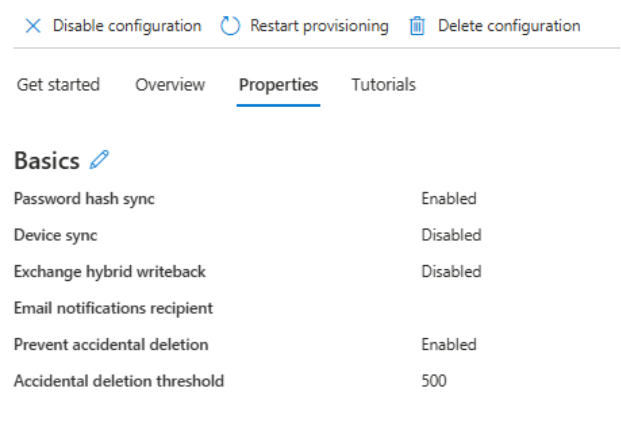Click the Password hash sync label

click(84, 199)
